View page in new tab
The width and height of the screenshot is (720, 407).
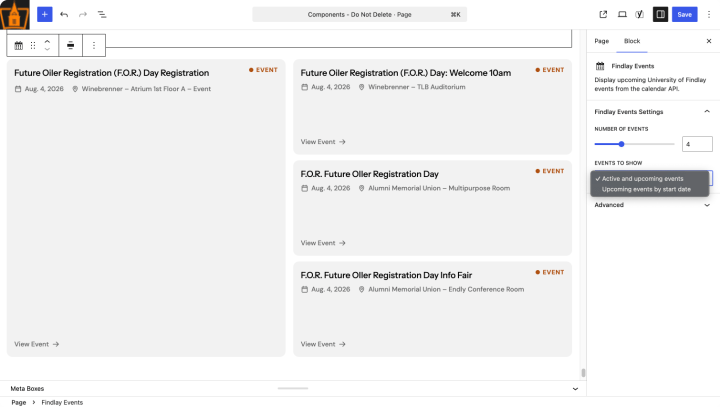tap(603, 14)
